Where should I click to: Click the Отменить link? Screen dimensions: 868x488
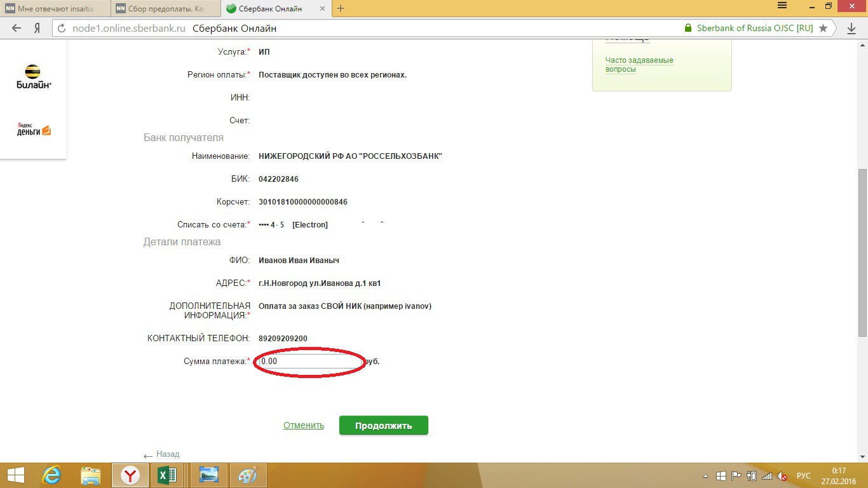(x=304, y=426)
